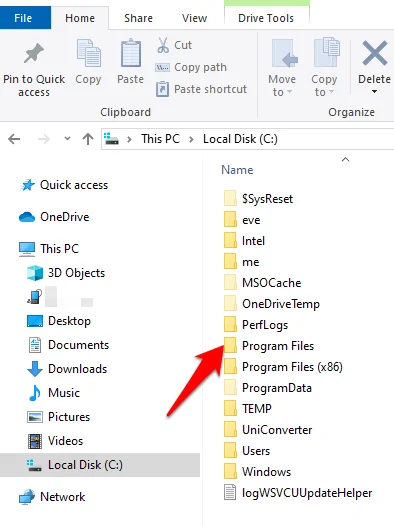Viewport: 394px width, 526px height.
Task: Open recent locations dropdown chevron
Action: (67, 138)
